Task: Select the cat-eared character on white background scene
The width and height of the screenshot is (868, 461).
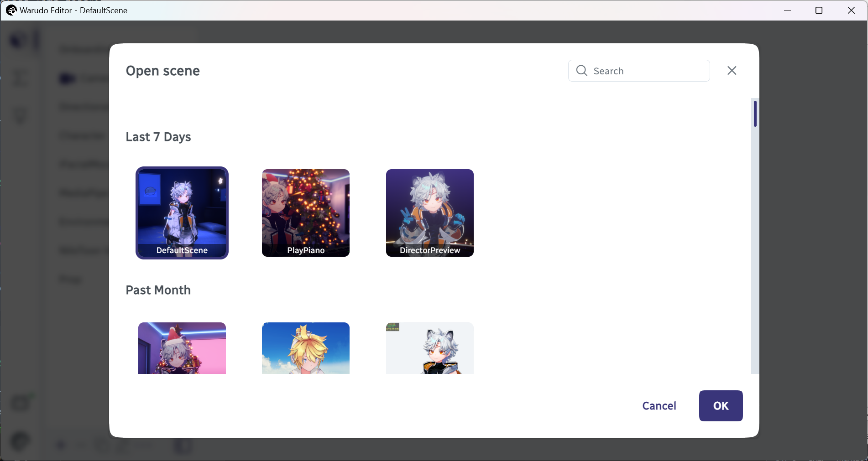Action: click(x=430, y=348)
